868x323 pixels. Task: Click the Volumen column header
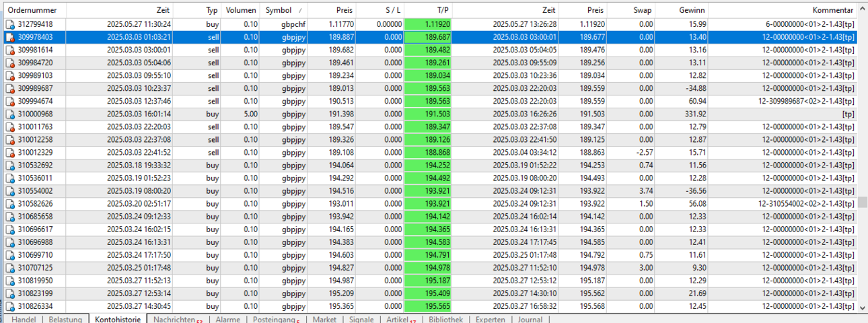[x=241, y=10]
